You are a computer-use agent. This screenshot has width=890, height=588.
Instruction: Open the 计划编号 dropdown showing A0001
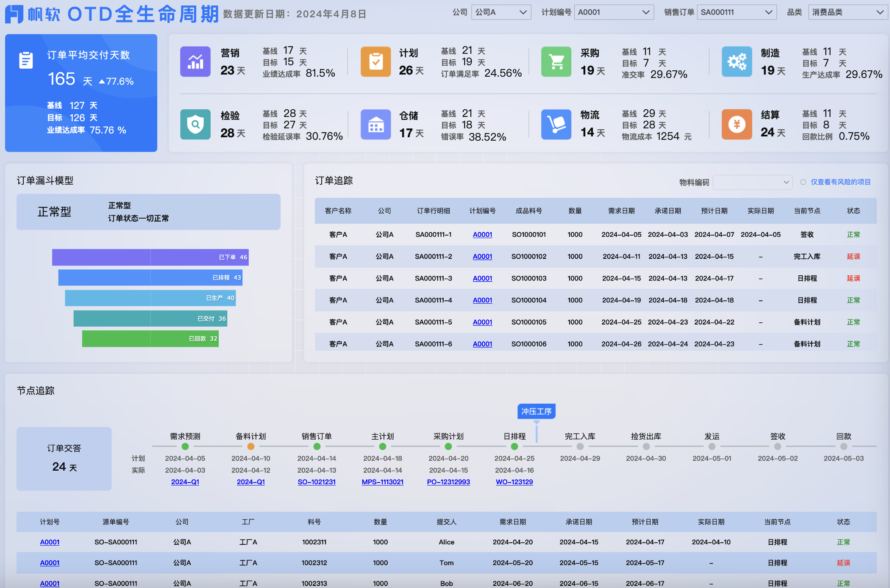(x=614, y=12)
